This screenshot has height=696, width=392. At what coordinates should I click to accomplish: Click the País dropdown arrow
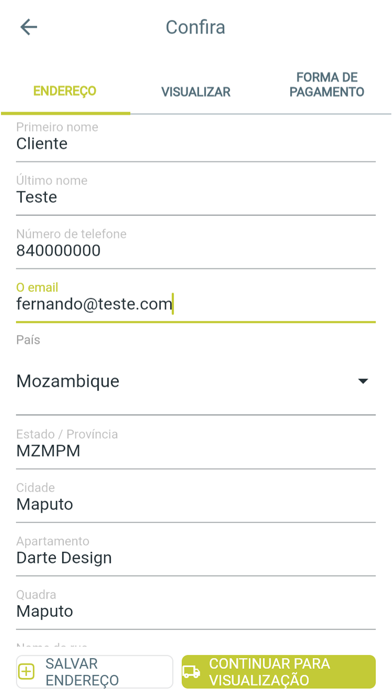pos(363,381)
